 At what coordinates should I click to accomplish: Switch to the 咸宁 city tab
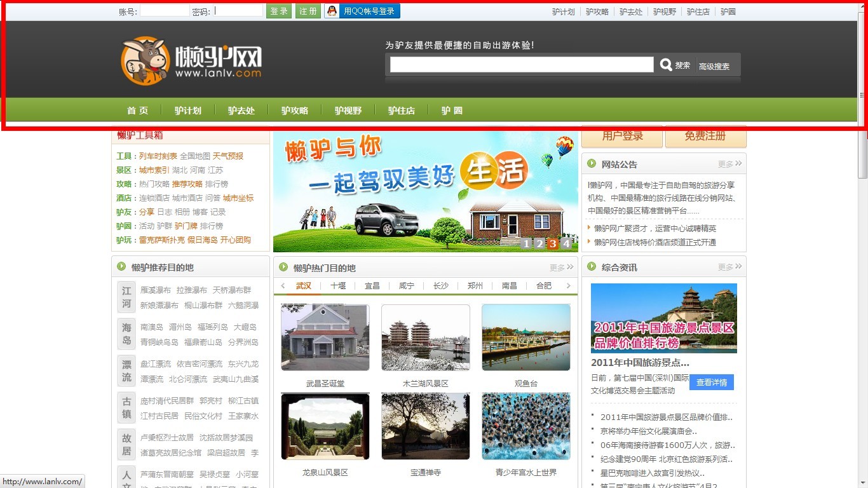point(407,286)
